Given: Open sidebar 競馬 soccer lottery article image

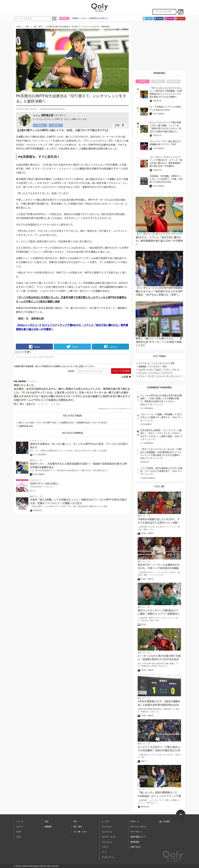Looking at the screenshot, I should [159, 319].
